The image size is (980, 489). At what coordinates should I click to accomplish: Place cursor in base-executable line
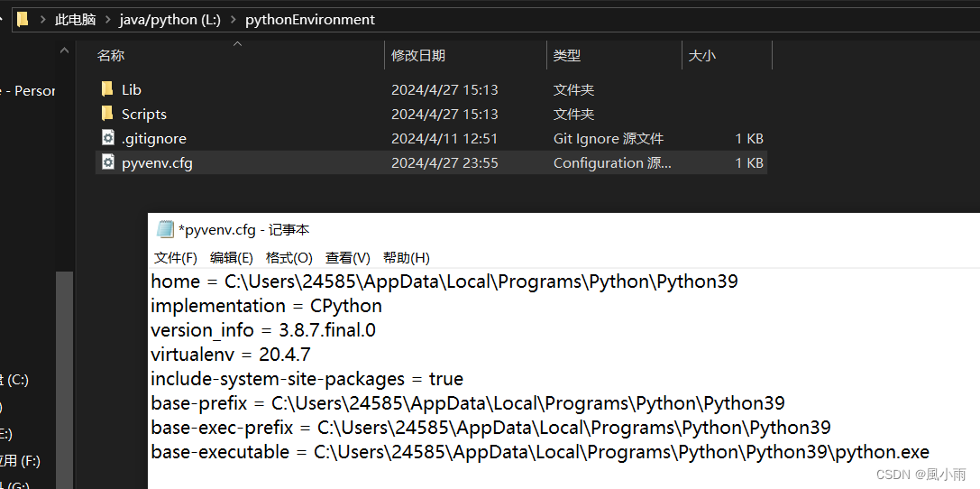pyautogui.click(x=540, y=452)
